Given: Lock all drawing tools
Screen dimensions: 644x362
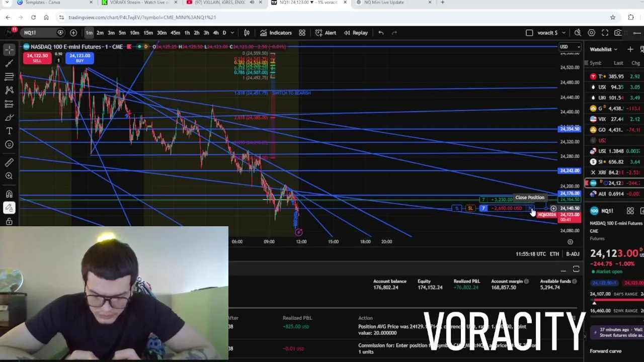Looking at the screenshot, I should pos(9,221).
